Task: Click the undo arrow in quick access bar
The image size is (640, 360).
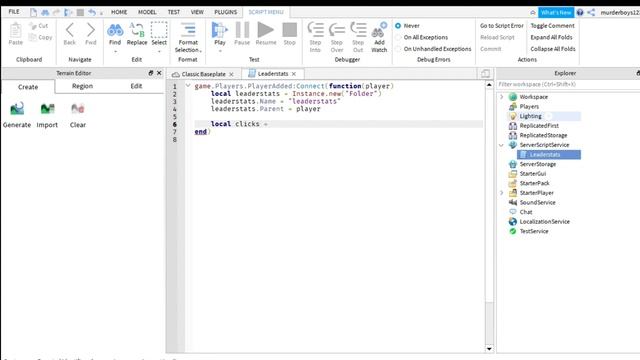Action: pos(92,12)
